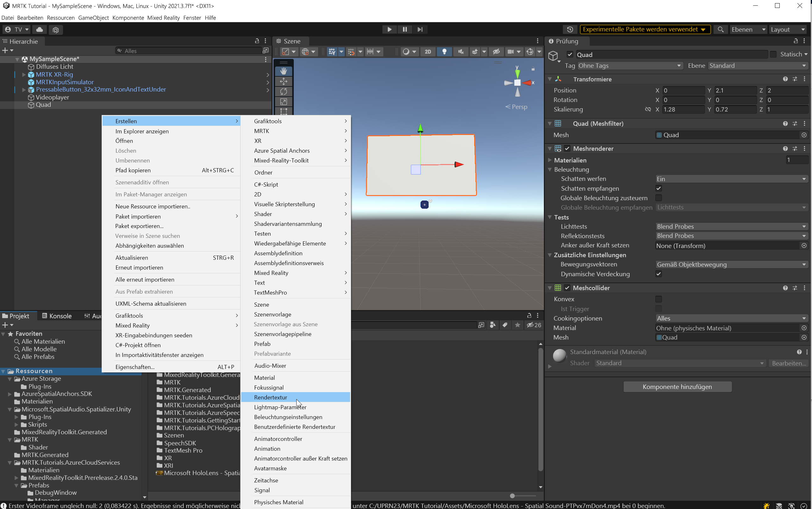The height and width of the screenshot is (509, 812).
Task: Click Bearbeiten next to Standard shader
Action: coord(789,363)
